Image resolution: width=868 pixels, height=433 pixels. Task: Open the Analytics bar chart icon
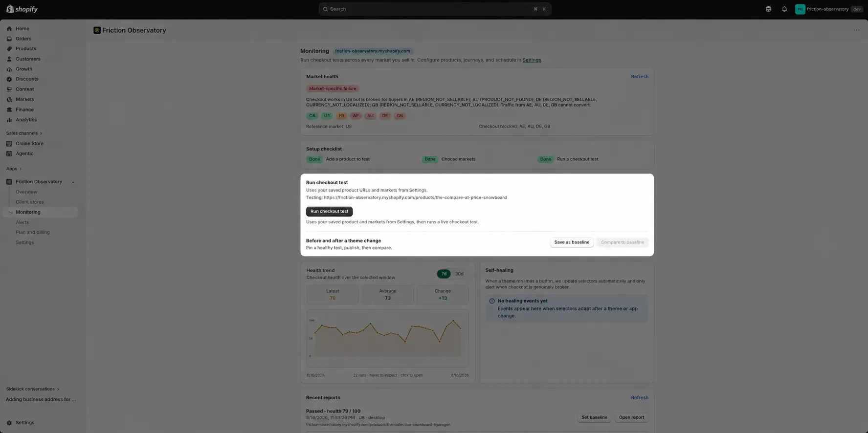click(x=9, y=120)
